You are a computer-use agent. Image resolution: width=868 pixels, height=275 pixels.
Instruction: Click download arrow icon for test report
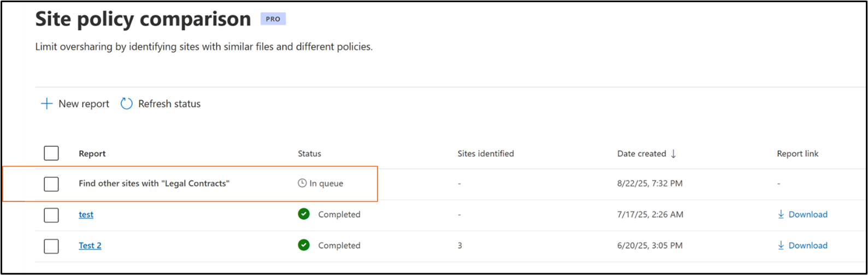tap(781, 214)
